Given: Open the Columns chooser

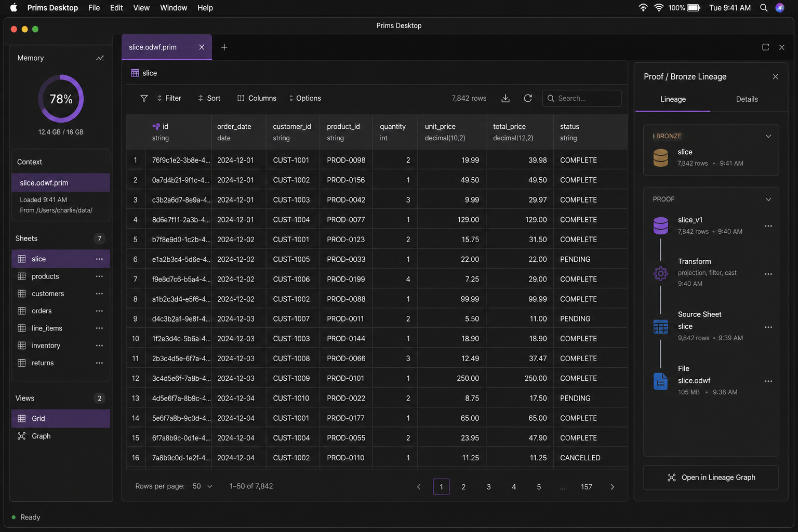Looking at the screenshot, I should click(x=257, y=98).
